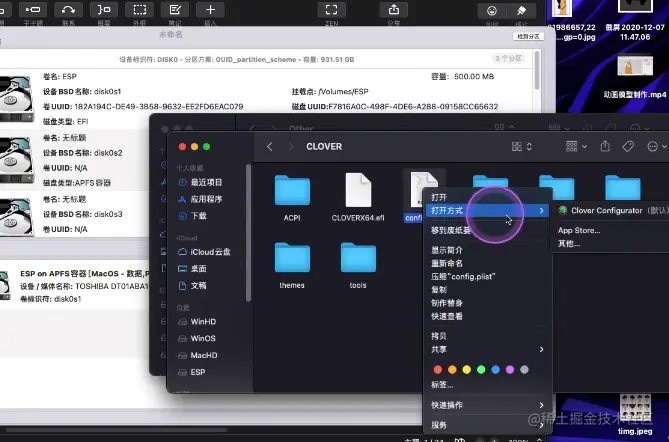Open the more-actions ellipsis dropdown in the CLOVER toolbar

tap(657, 147)
